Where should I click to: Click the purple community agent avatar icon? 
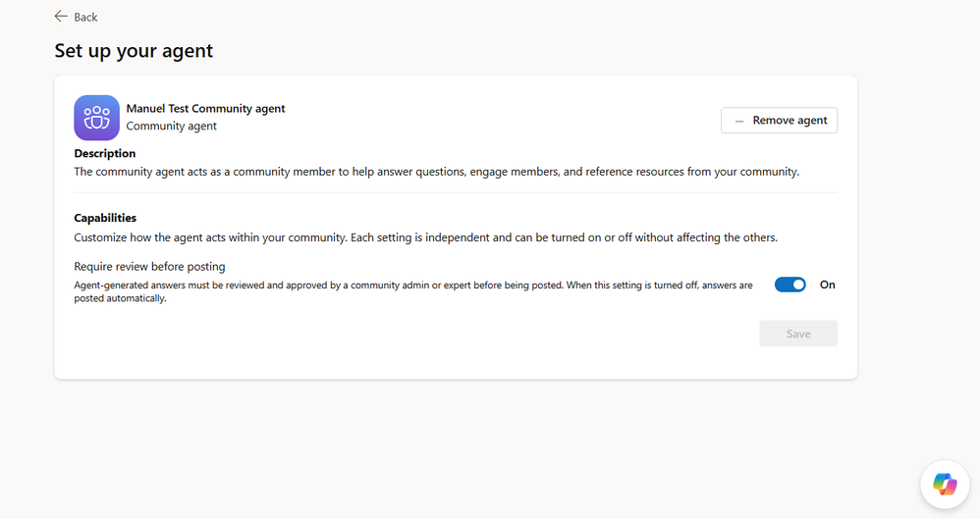96,118
